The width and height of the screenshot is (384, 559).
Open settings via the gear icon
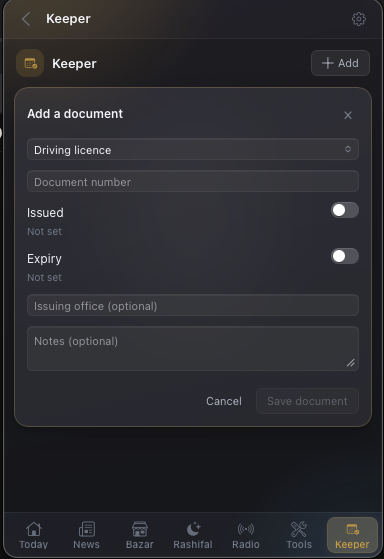tap(359, 19)
